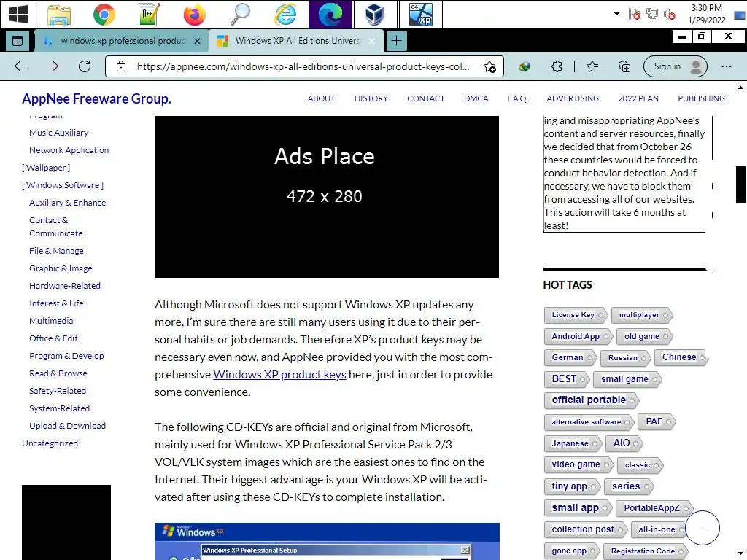Open the F.A.Q. menu item
747x560 pixels.
pyautogui.click(x=517, y=98)
